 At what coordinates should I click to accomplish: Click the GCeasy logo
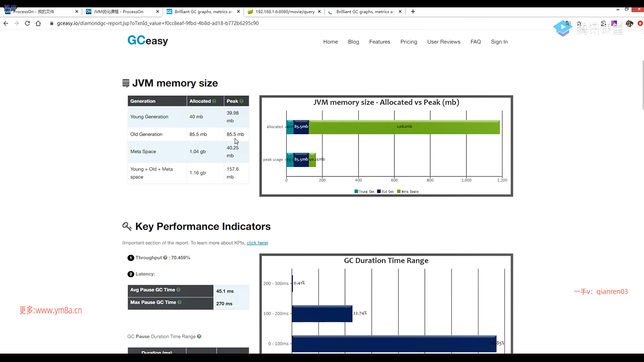(148, 41)
